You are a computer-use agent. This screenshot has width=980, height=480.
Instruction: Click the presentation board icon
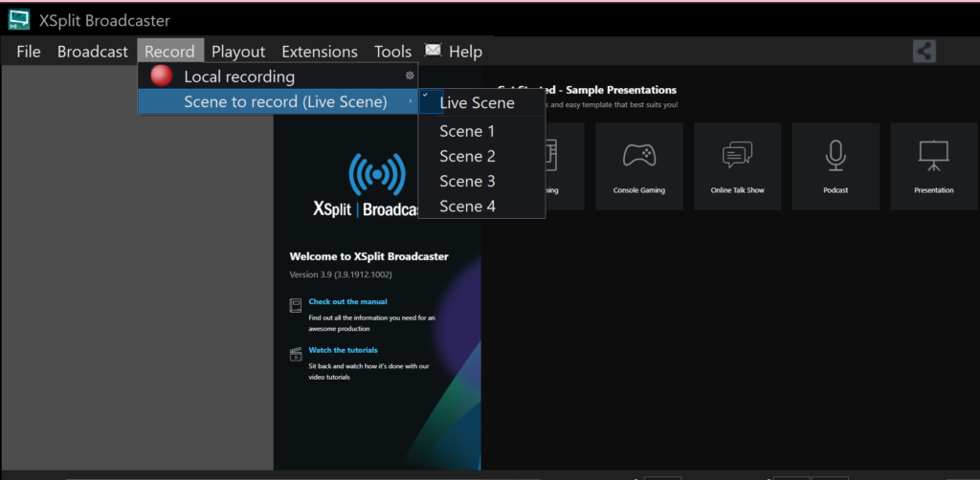934,155
